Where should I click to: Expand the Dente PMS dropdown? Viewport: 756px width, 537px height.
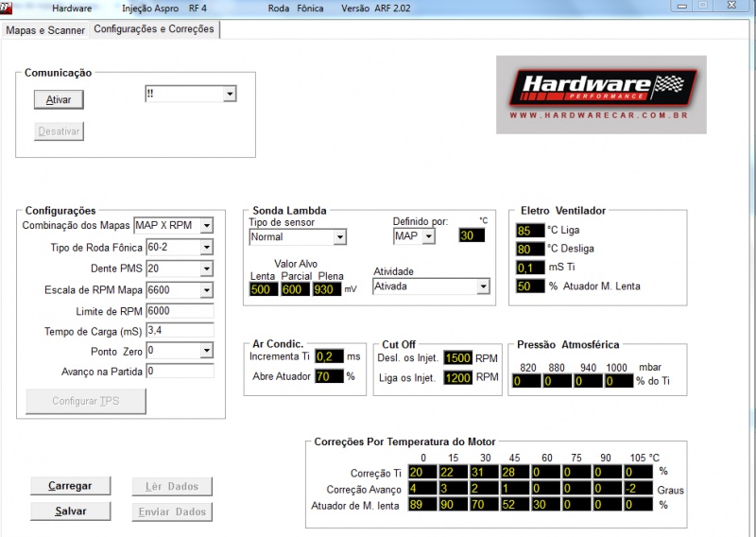click(x=207, y=268)
